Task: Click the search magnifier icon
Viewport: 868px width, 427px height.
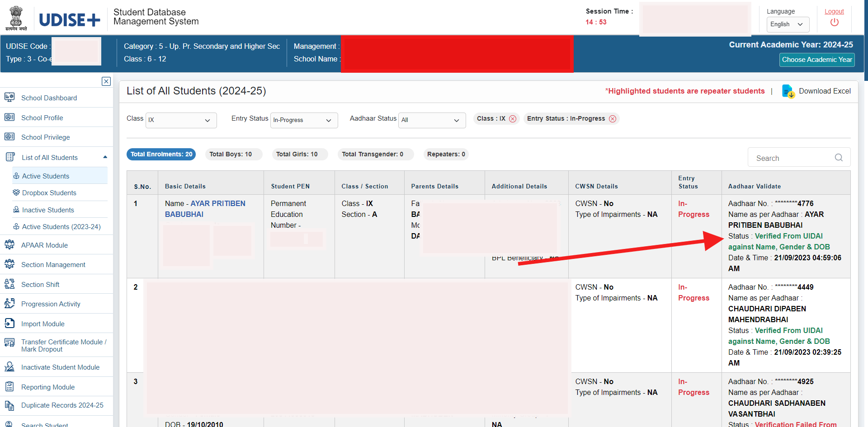Action: pyautogui.click(x=839, y=157)
